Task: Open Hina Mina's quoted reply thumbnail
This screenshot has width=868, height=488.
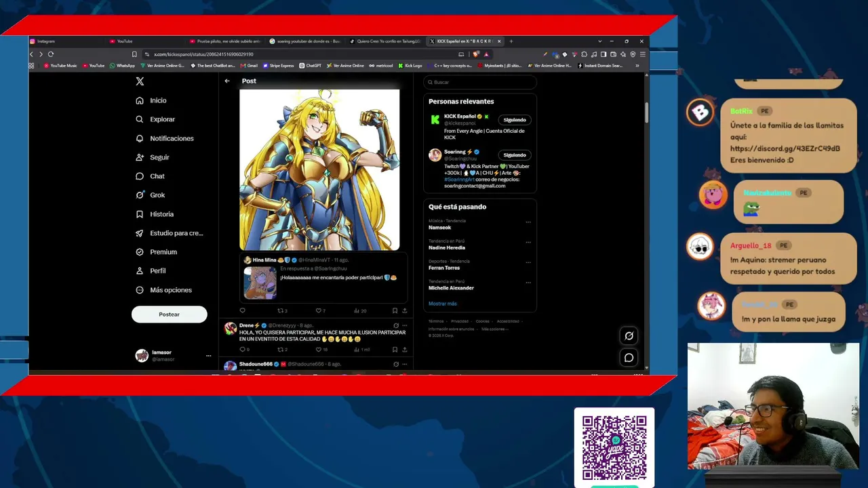Action: click(x=260, y=283)
